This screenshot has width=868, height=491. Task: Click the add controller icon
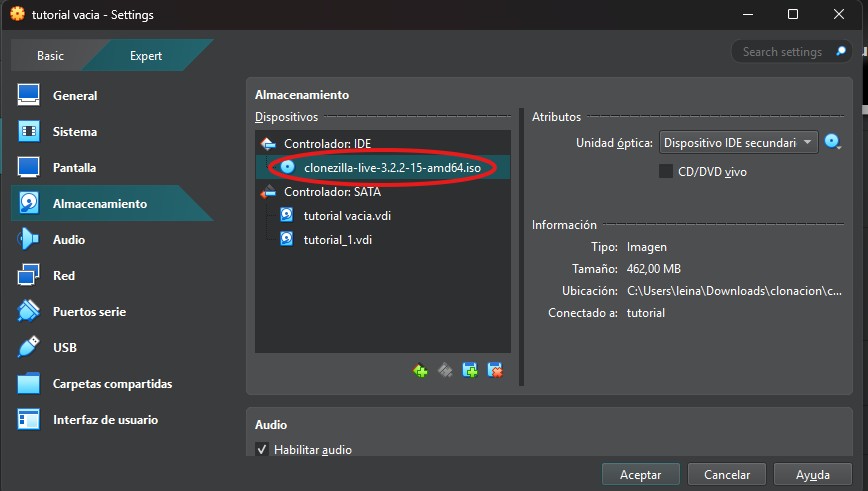tap(420, 370)
